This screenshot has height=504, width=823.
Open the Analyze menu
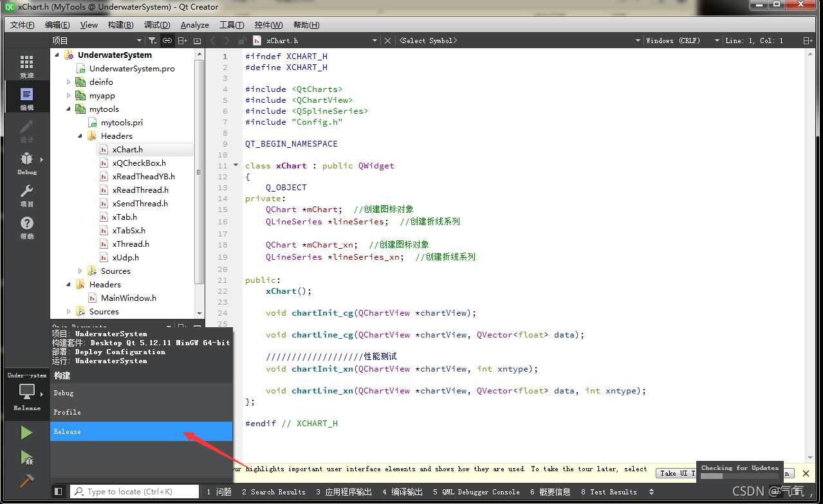pos(195,25)
